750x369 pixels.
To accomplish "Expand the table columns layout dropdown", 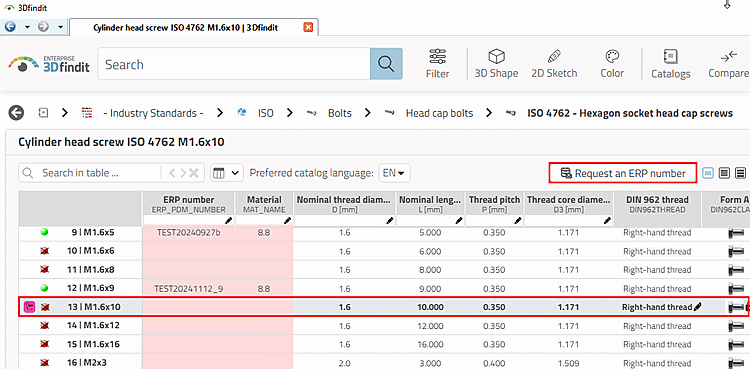I will click(227, 173).
